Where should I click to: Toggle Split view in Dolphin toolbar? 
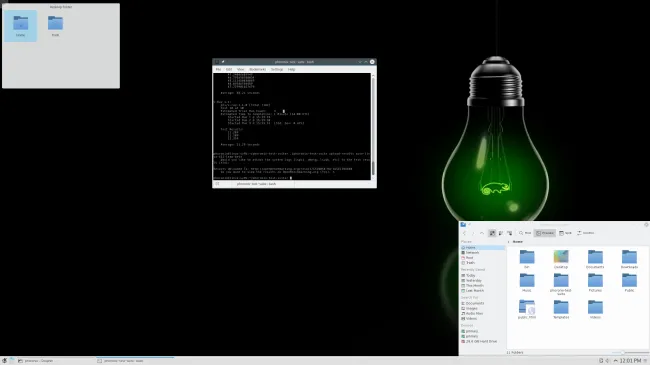click(565, 233)
